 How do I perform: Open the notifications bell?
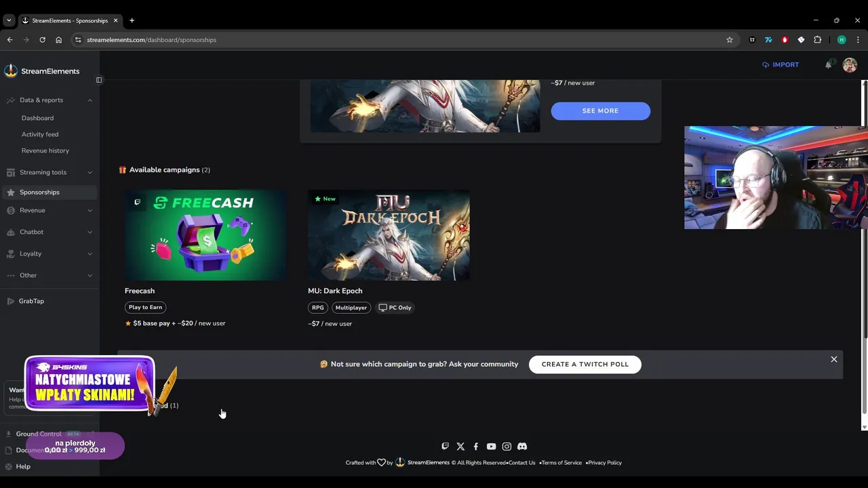pyautogui.click(x=828, y=65)
